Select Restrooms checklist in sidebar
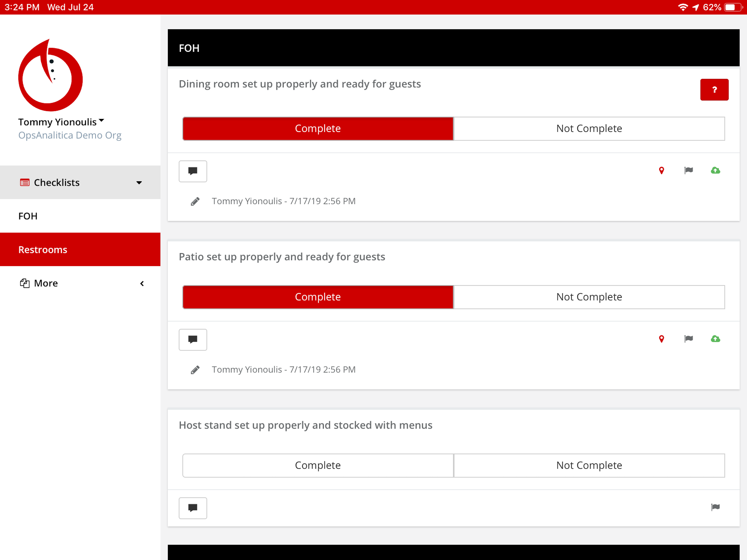The image size is (747, 560). coord(43,249)
